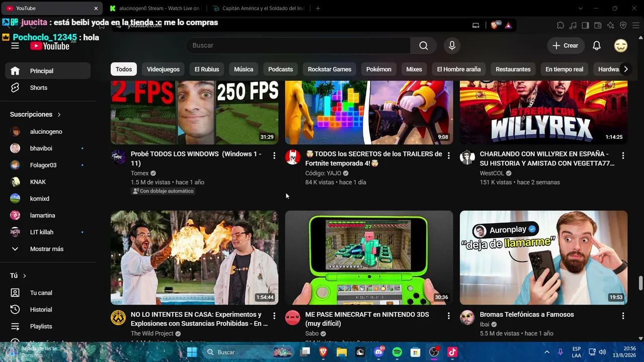Show more category chips with right arrow
Viewport: 644px width, 362px height.
coord(625,69)
